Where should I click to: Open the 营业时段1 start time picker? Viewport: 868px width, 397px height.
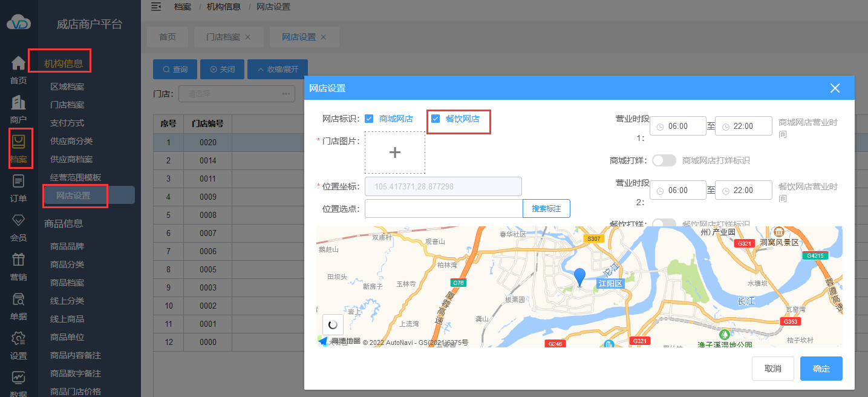point(678,126)
